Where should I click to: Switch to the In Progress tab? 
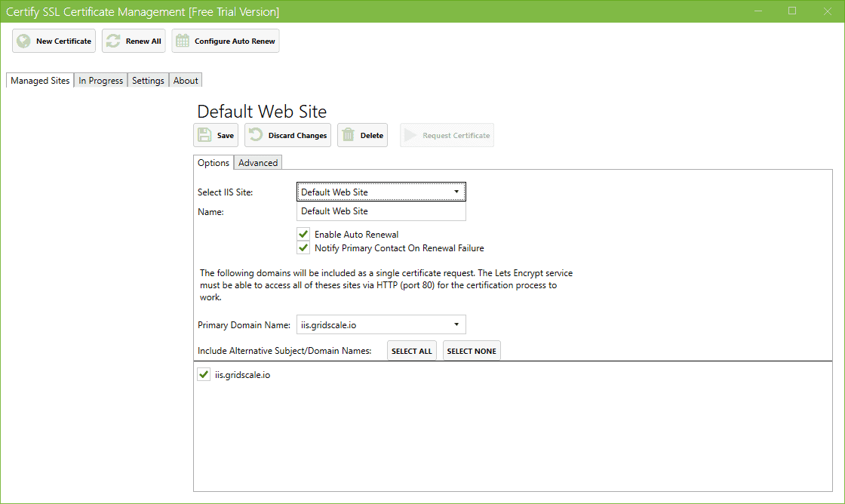(100, 80)
